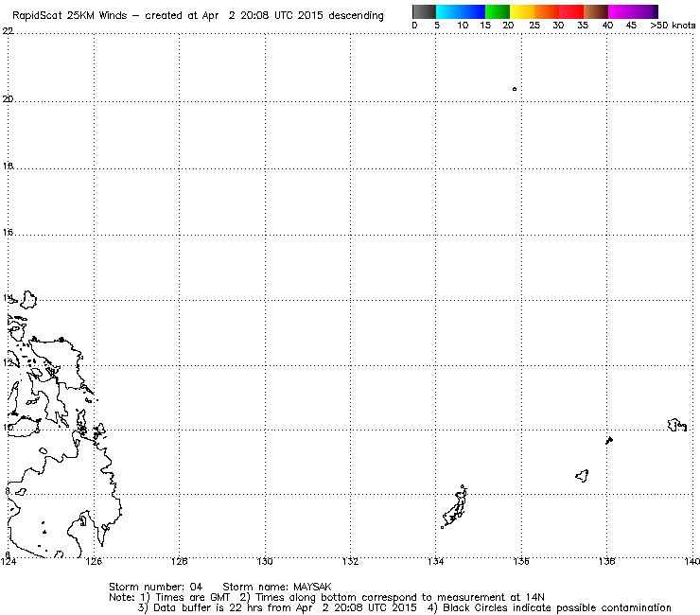Click the longitude axis label "130"
Viewport: 700px width, 615px height.
click(x=265, y=561)
